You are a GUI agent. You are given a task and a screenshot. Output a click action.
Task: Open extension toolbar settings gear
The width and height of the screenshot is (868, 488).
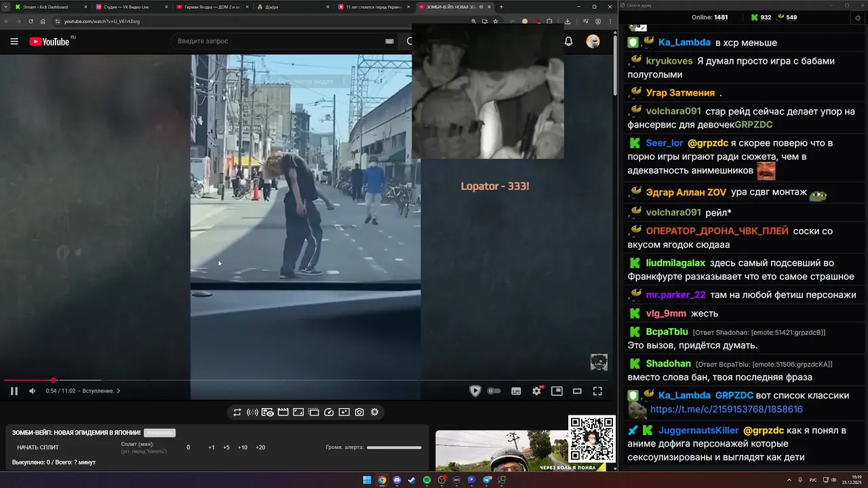(374, 412)
